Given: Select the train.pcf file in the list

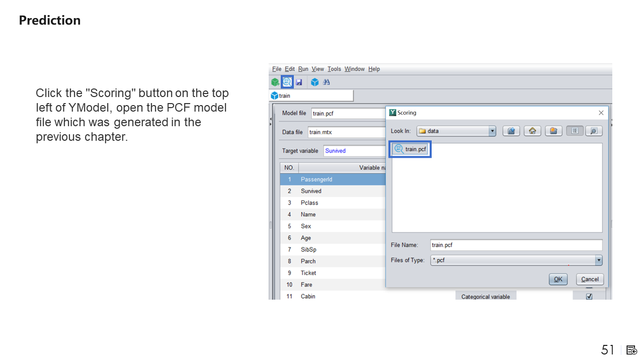Looking at the screenshot, I should click(410, 149).
